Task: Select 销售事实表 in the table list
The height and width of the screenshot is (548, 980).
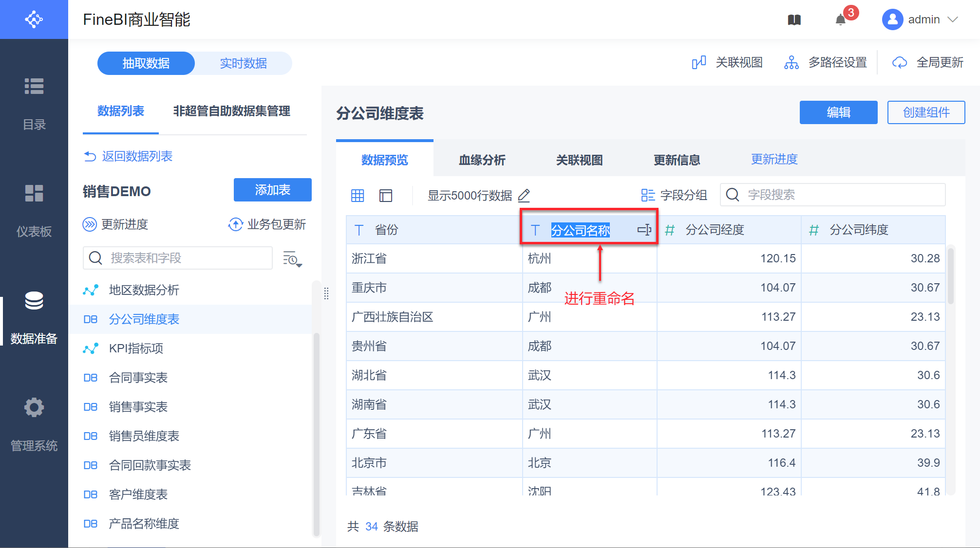Action: point(138,407)
